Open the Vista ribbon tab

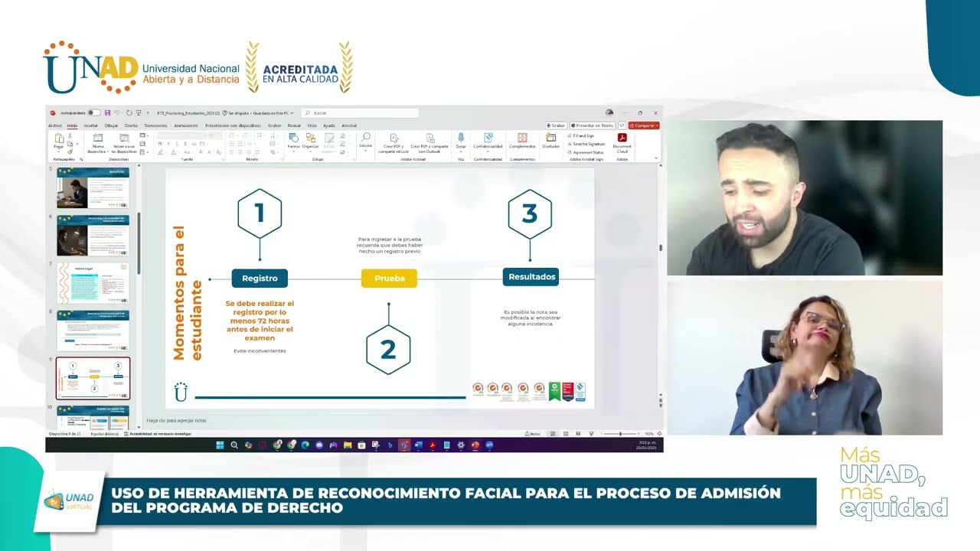(312, 126)
